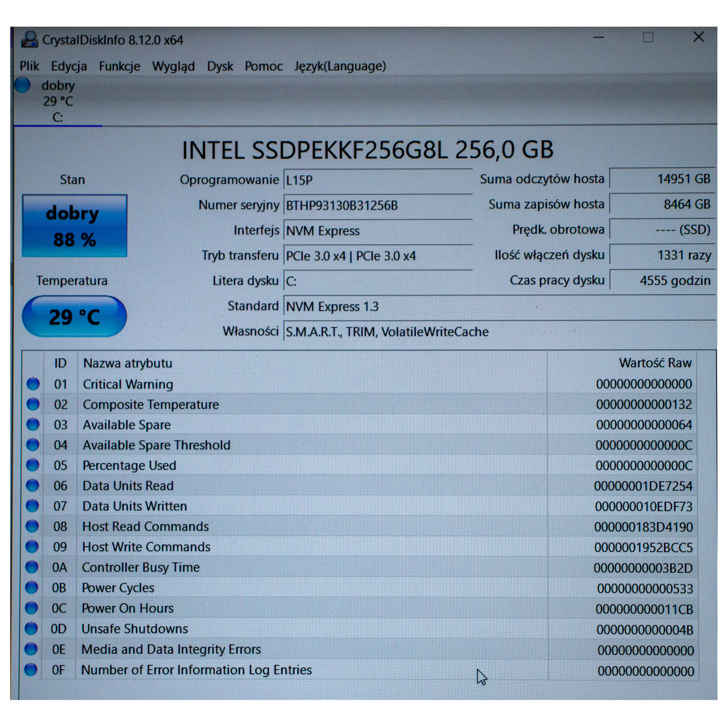This screenshot has height=728, width=728.
Task: Click raw value 0000000000004B
Action: tap(645, 630)
